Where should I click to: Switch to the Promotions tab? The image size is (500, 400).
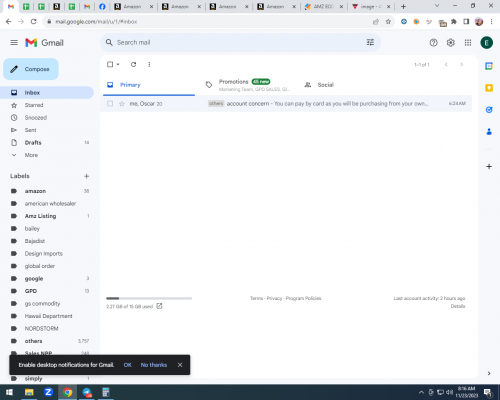pos(248,85)
